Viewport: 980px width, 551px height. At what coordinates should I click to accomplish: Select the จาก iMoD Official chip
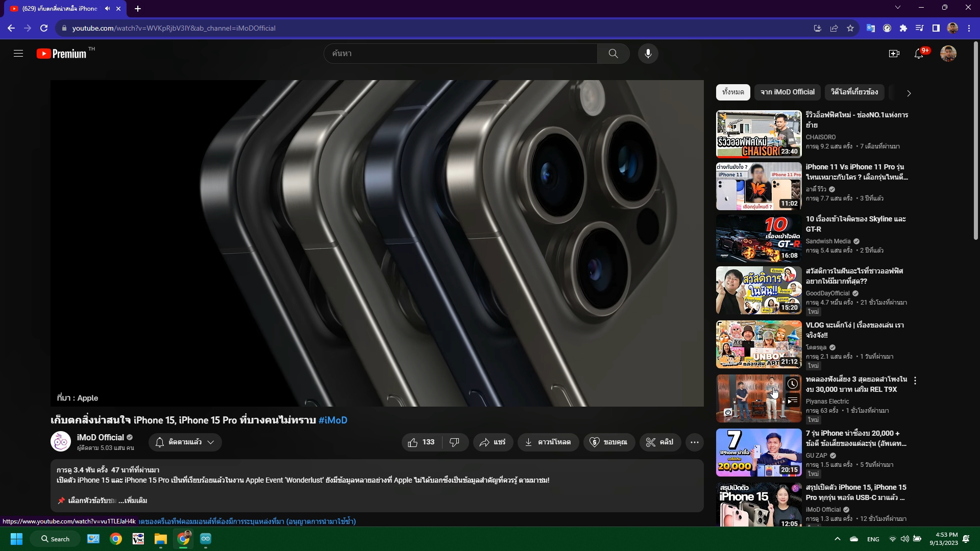click(x=787, y=92)
